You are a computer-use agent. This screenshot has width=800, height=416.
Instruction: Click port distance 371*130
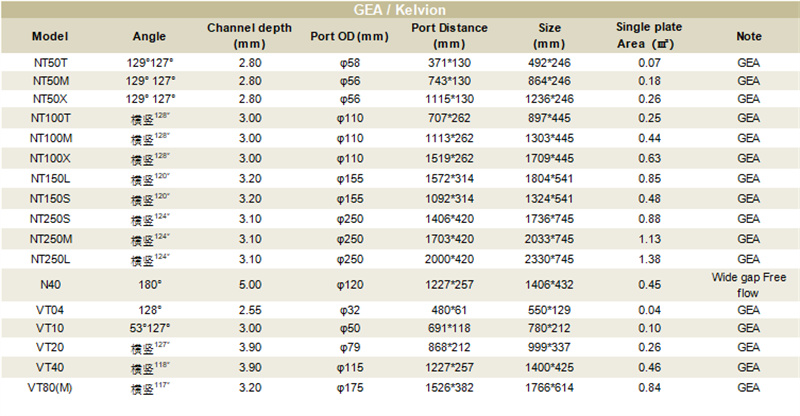[x=449, y=63]
